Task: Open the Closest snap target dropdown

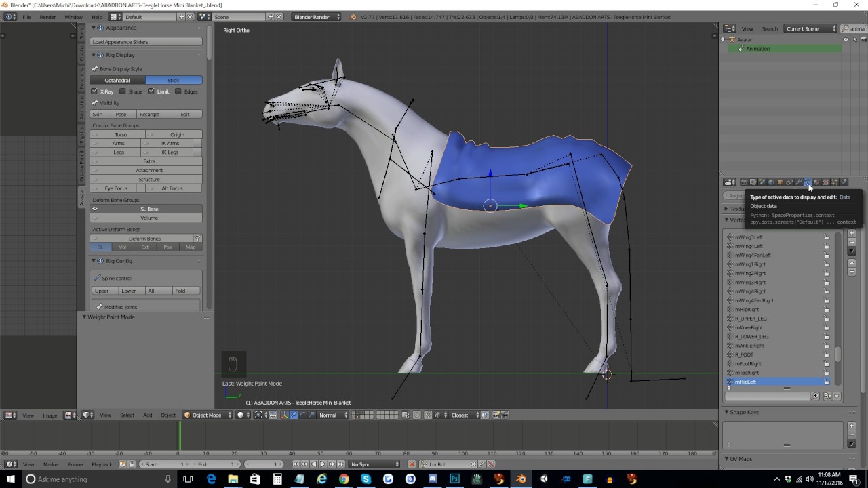Action: [465, 415]
